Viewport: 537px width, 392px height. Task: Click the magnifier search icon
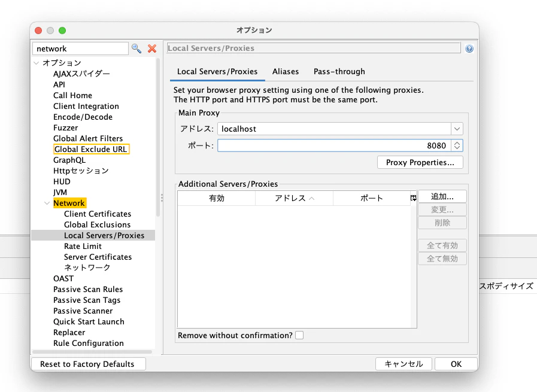pos(136,48)
